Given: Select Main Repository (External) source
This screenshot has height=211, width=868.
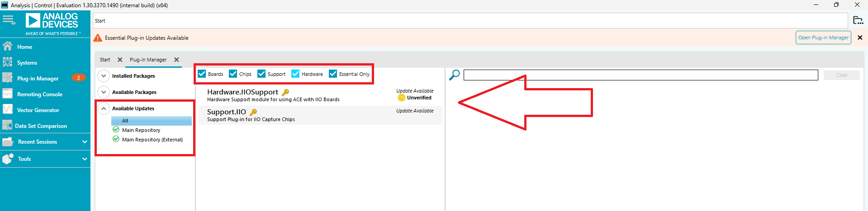Looking at the screenshot, I should (152, 140).
